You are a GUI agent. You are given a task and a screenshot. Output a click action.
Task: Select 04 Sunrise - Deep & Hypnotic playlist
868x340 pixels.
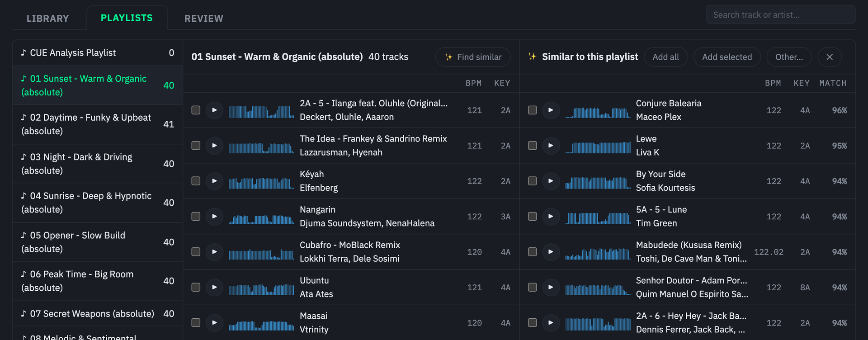click(98, 203)
